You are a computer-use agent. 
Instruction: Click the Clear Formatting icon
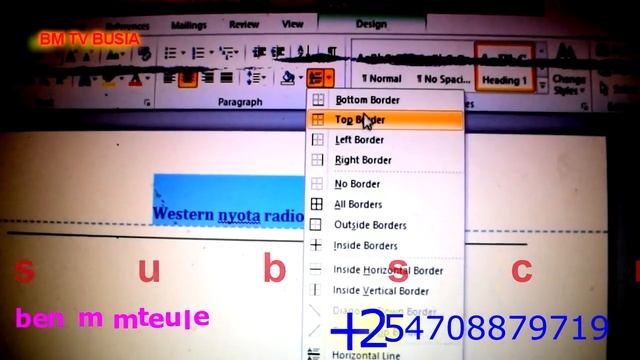tap(144, 53)
